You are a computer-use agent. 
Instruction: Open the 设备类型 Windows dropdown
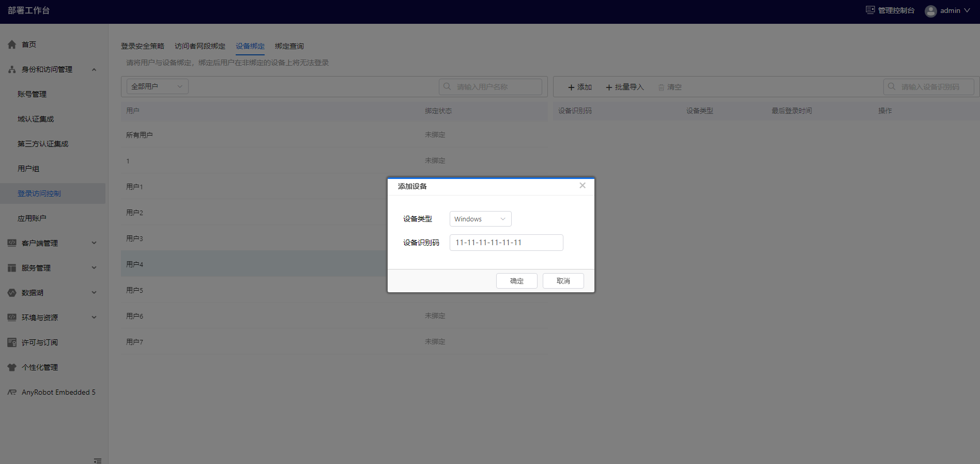click(481, 219)
